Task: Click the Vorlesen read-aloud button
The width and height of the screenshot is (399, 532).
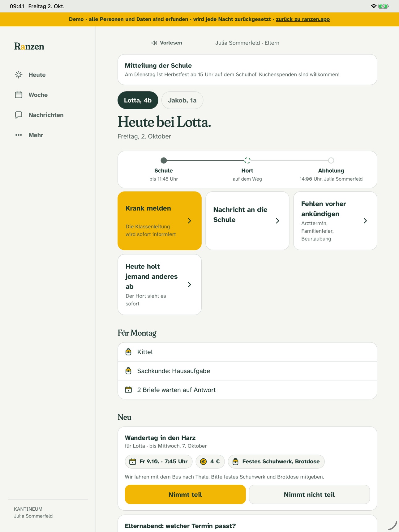Action: point(167,43)
